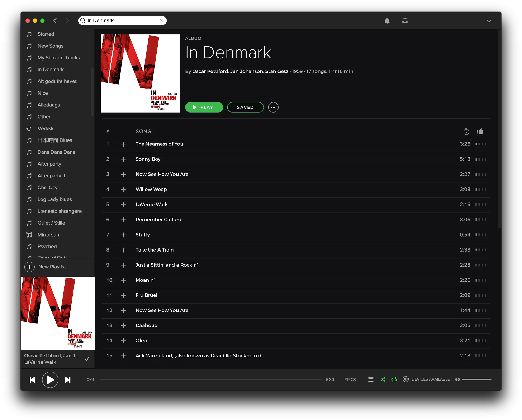The height and width of the screenshot is (420, 522).
Task: Open the account menu chevron at top right
Action: coord(489,21)
